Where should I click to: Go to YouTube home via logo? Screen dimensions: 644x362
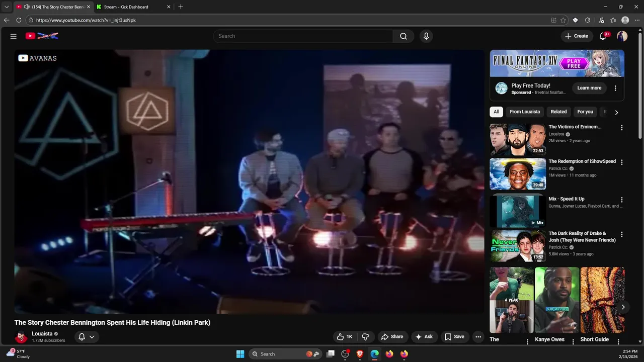point(42,36)
